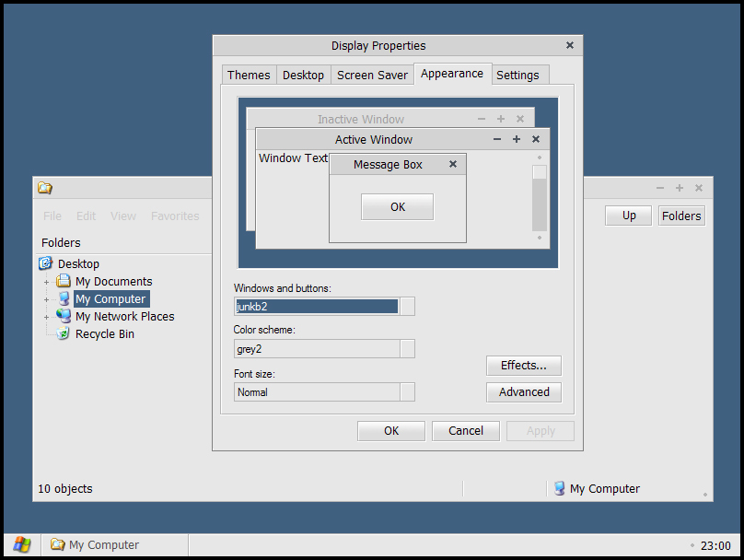Click the Explorer resize grip in status bar
Image resolution: width=744 pixels, height=560 pixels.
point(705,495)
